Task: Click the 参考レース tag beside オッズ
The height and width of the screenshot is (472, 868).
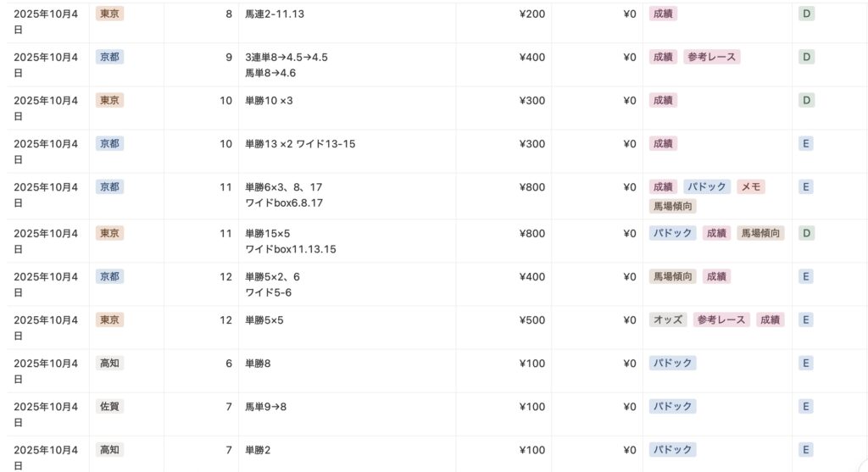Action: click(721, 319)
